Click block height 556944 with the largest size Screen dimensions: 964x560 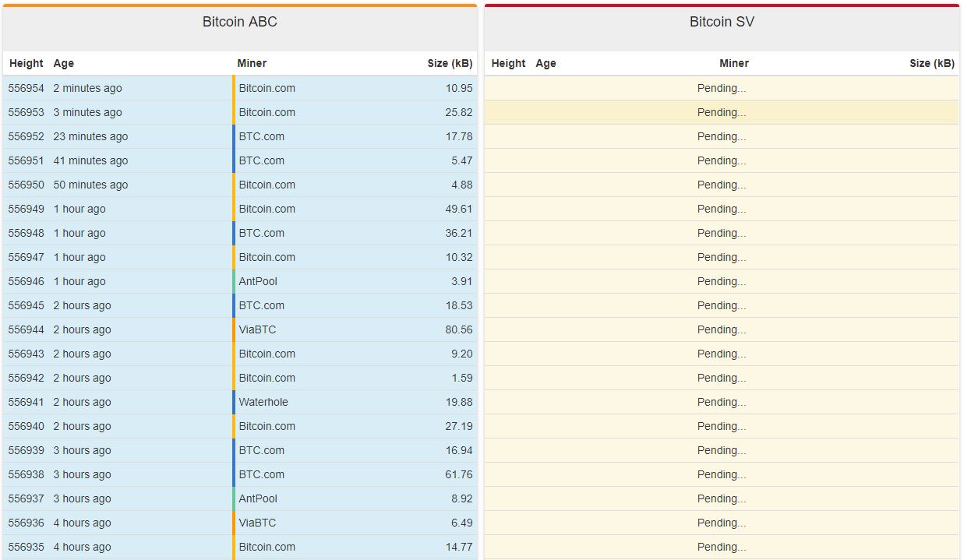[26, 329]
